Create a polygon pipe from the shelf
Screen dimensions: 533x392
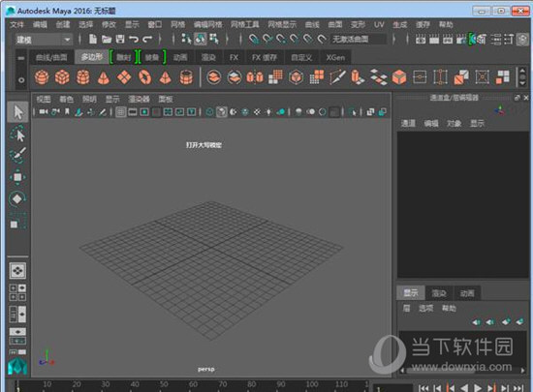(186, 77)
